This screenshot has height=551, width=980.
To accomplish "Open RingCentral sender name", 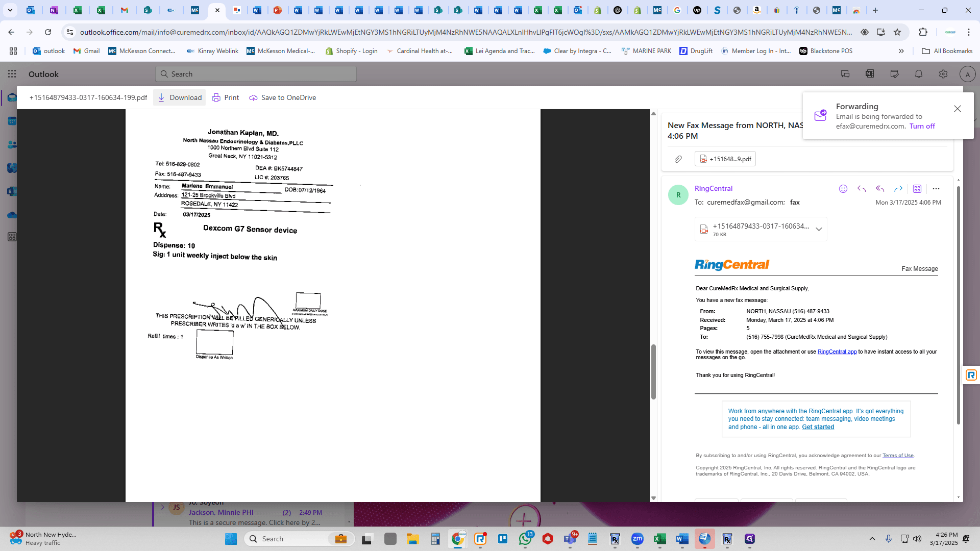I will [713, 188].
